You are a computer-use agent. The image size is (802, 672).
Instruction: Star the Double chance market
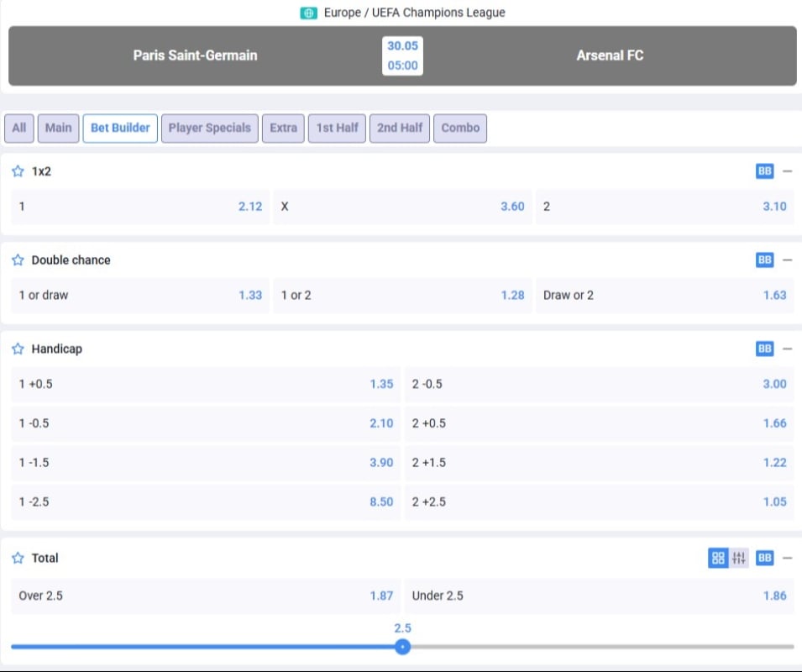coord(18,260)
